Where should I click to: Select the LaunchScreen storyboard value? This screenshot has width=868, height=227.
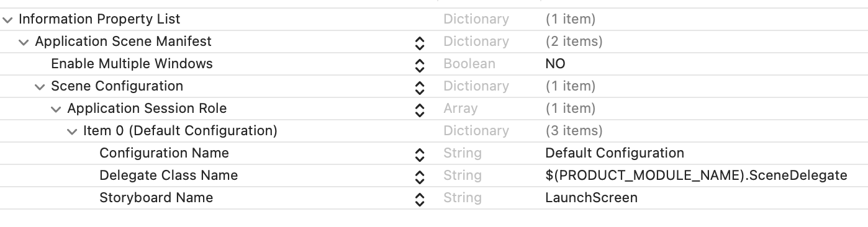[x=591, y=198]
